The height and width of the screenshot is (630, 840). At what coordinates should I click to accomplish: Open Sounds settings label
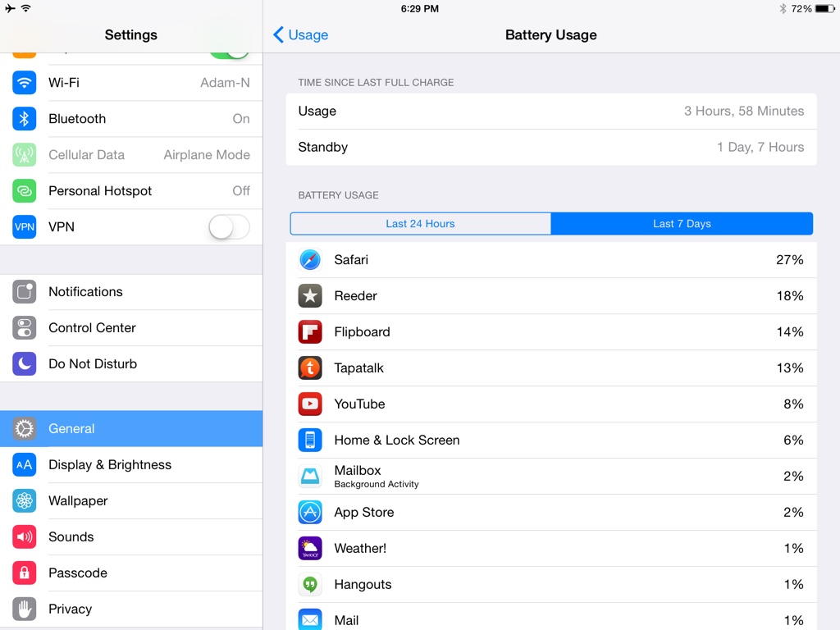coord(71,536)
